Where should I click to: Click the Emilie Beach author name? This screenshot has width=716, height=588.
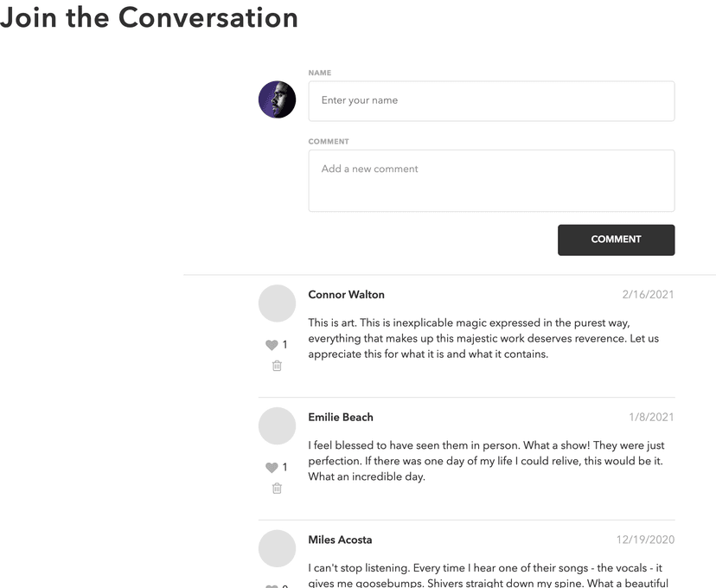point(341,418)
